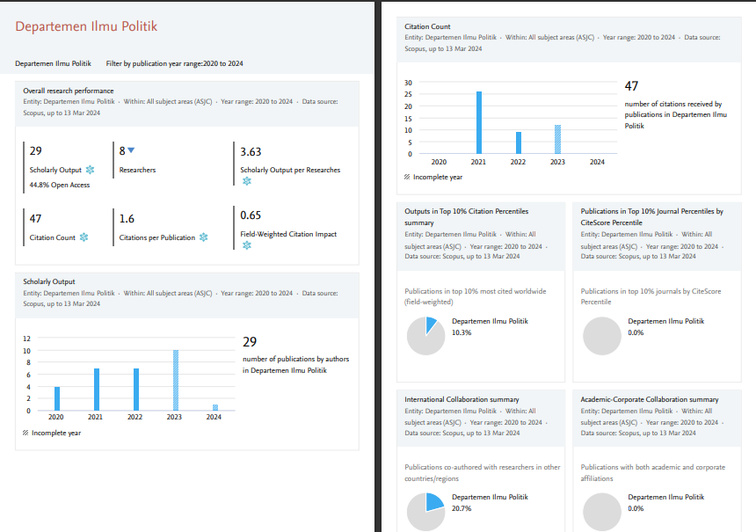Click the large 47 beside Citation Count chart
The height and width of the screenshot is (532, 756).
[631, 86]
